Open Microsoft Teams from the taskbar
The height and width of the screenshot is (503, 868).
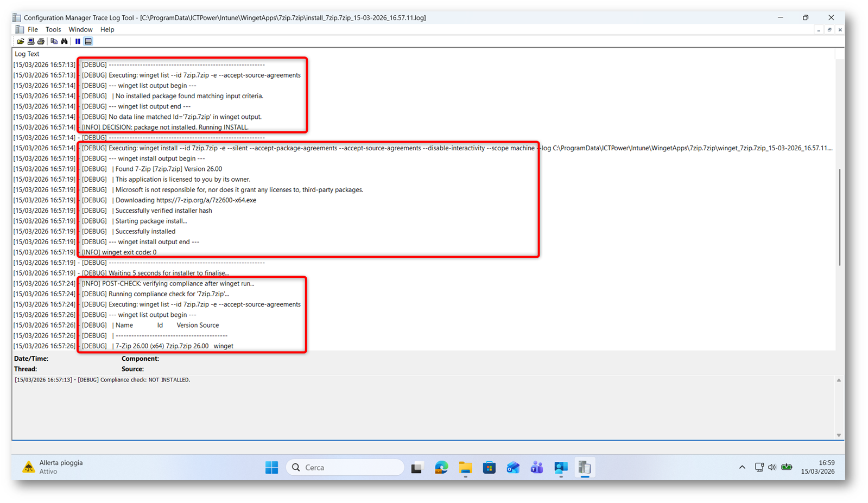point(537,467)
